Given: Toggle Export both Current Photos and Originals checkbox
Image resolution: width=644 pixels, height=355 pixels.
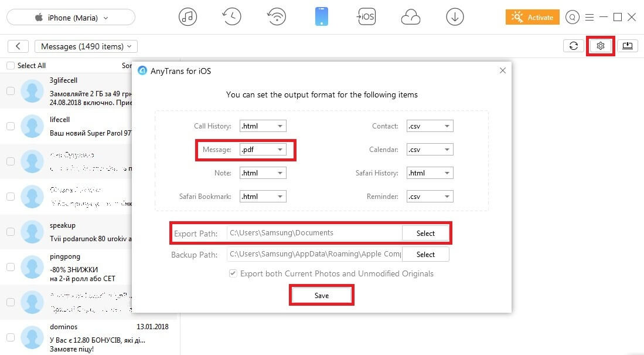Looking at the screenshot, I should click(233, 273).
